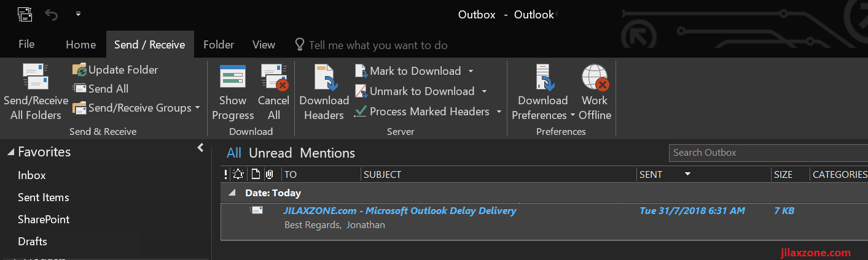Click Update Folder in the ribbon

115,70
